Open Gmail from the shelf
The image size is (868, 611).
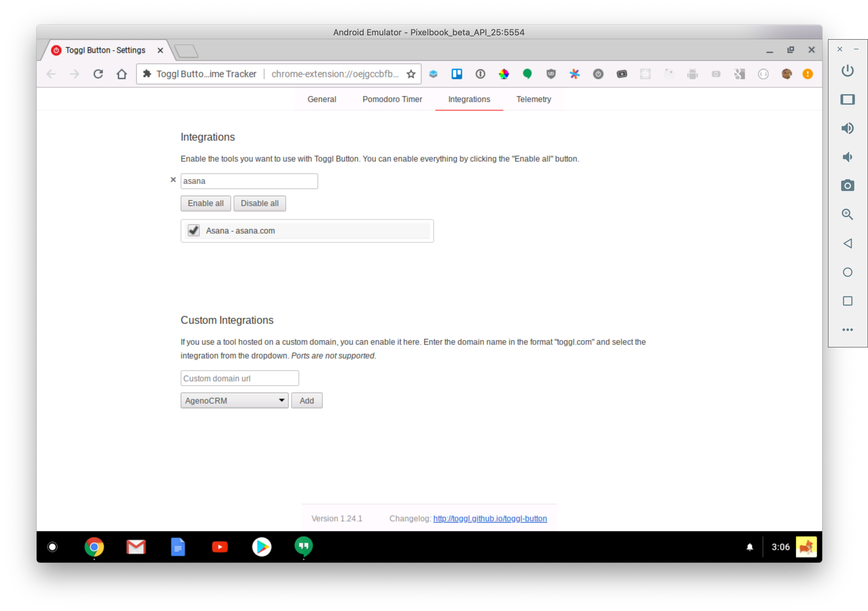136,547
